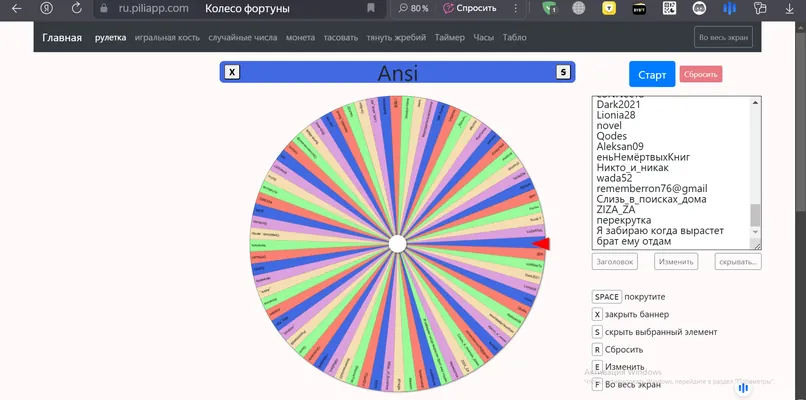Screen dimensions: 806x400
Task: Click the R Сбросить key hint
Action: [617, 350]
